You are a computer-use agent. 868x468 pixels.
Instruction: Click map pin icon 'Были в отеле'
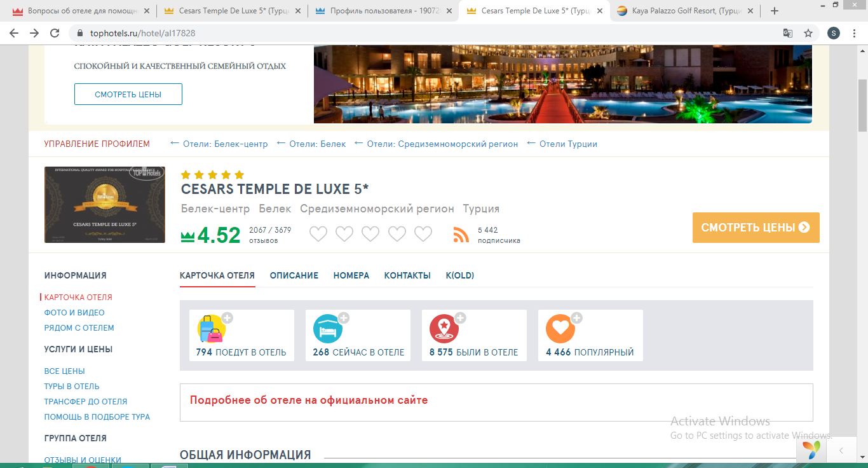point(444,329)
